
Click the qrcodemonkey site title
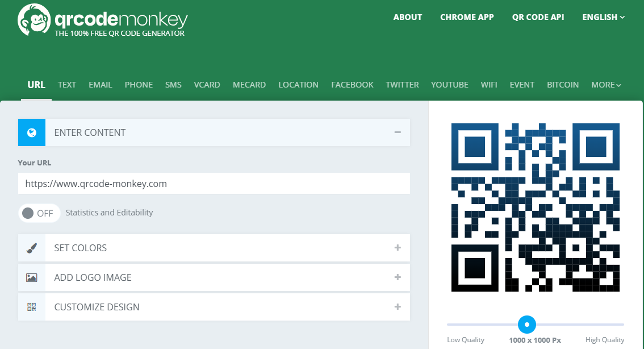(121, 19)
